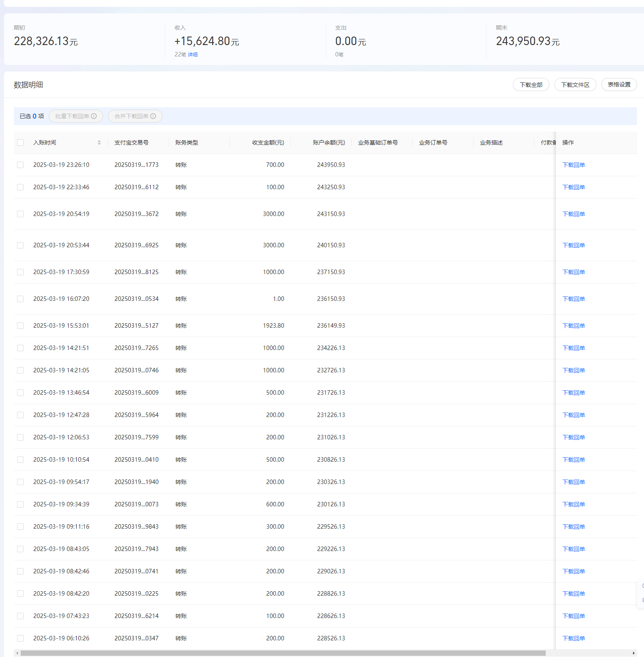
Task: Check the row dated 2025-03-19 16:07:20
Action: click(20, 299)
